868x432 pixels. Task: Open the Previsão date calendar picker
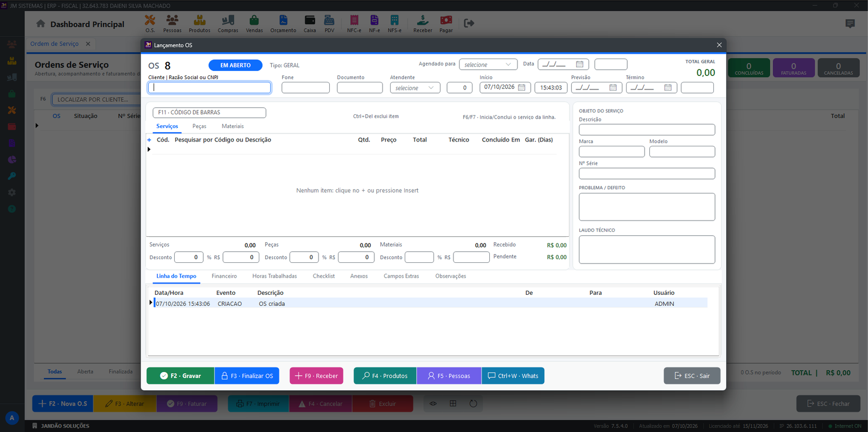pos(613,87)
